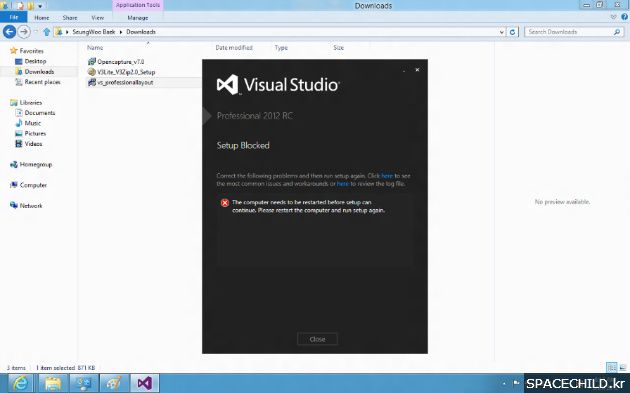630x393 pixels.
Task: Open Internet Explorer from taskbar
Action: (x=20, y=383)
